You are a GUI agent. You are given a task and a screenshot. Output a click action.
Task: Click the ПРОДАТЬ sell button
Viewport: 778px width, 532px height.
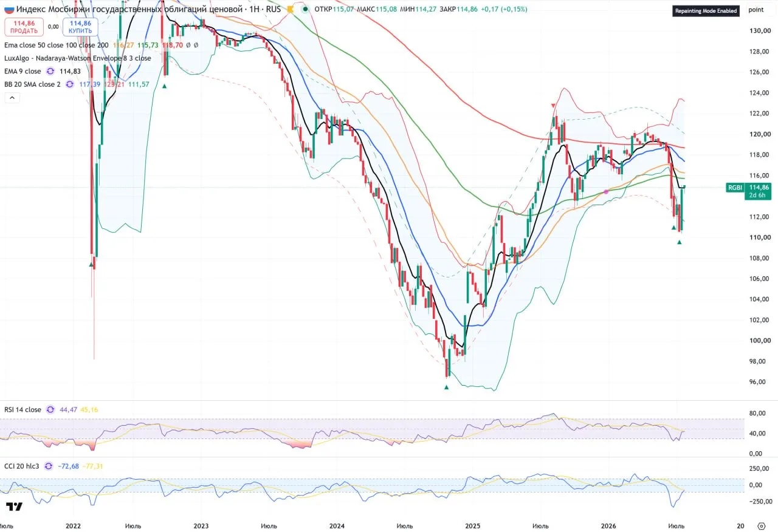pyautogui.click(x=24, y=27)
